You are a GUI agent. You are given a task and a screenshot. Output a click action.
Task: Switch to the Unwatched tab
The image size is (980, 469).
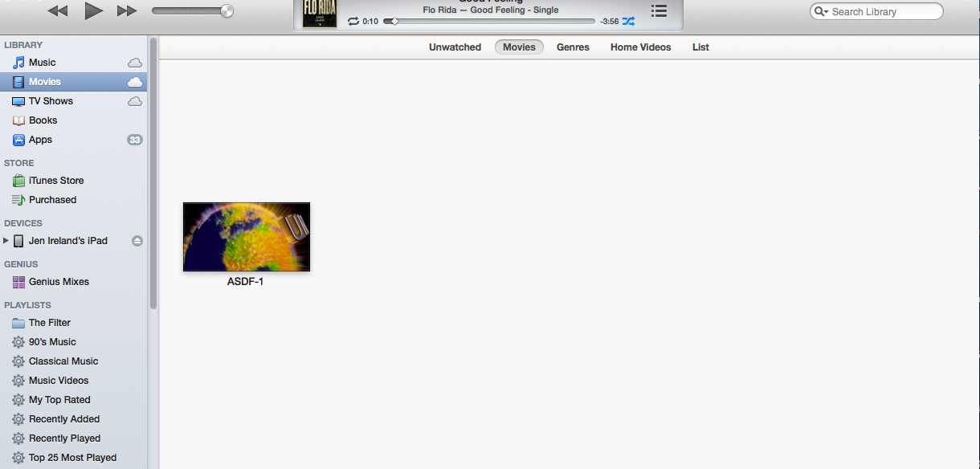[x=455, y=47]
